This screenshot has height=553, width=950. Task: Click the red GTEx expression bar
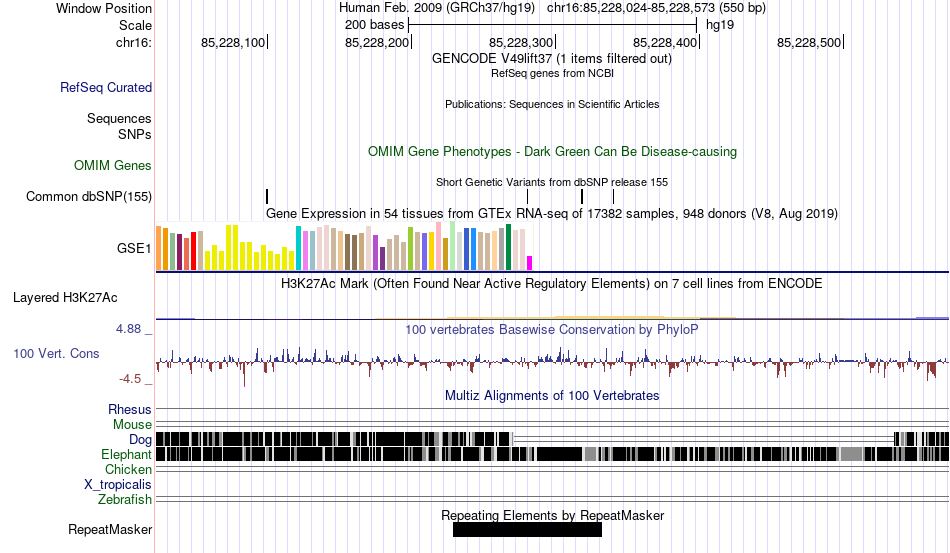pyautogui.click(x=193, y=251)
